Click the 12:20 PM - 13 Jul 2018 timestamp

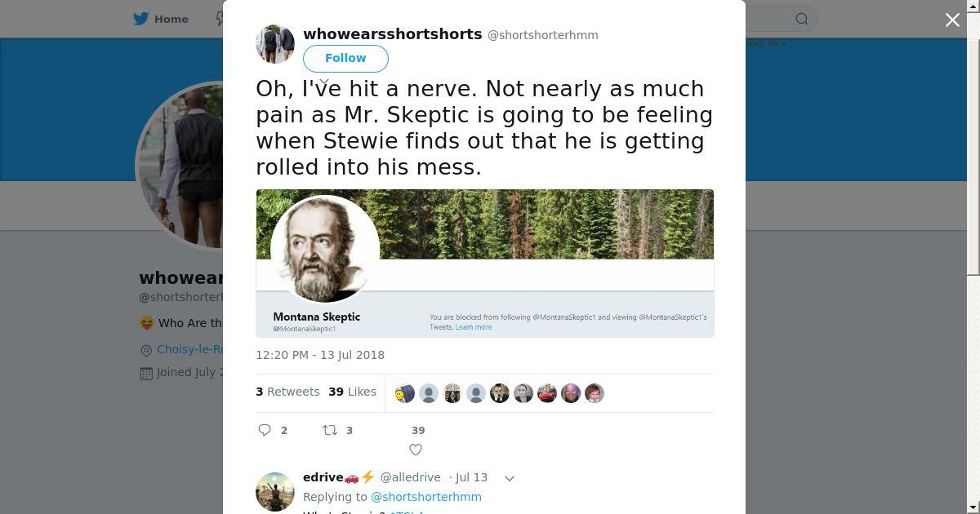click(x=320, y=355)
